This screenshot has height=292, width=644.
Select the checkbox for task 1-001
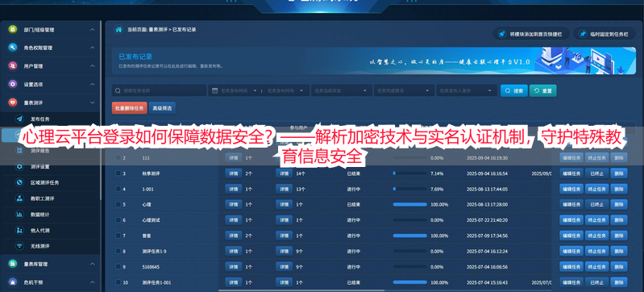click(x=118, y=189)
